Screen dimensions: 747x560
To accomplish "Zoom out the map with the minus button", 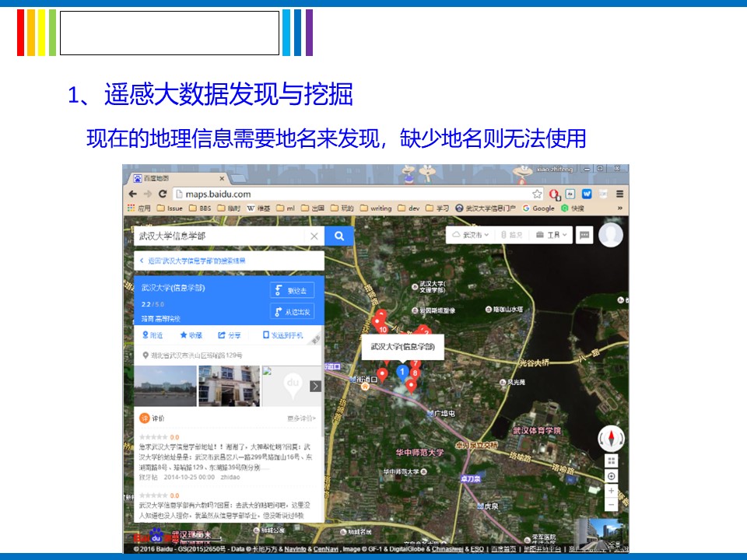I will coord(612,506).
